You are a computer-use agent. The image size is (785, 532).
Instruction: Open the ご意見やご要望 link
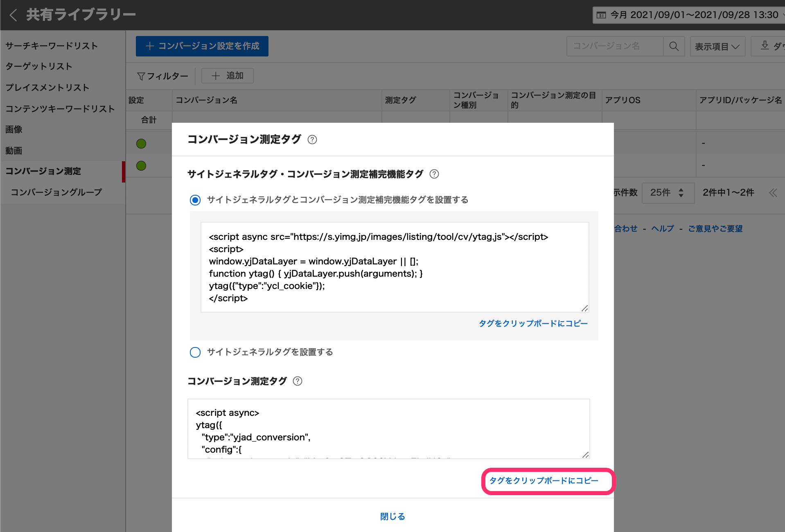[715, 228]
